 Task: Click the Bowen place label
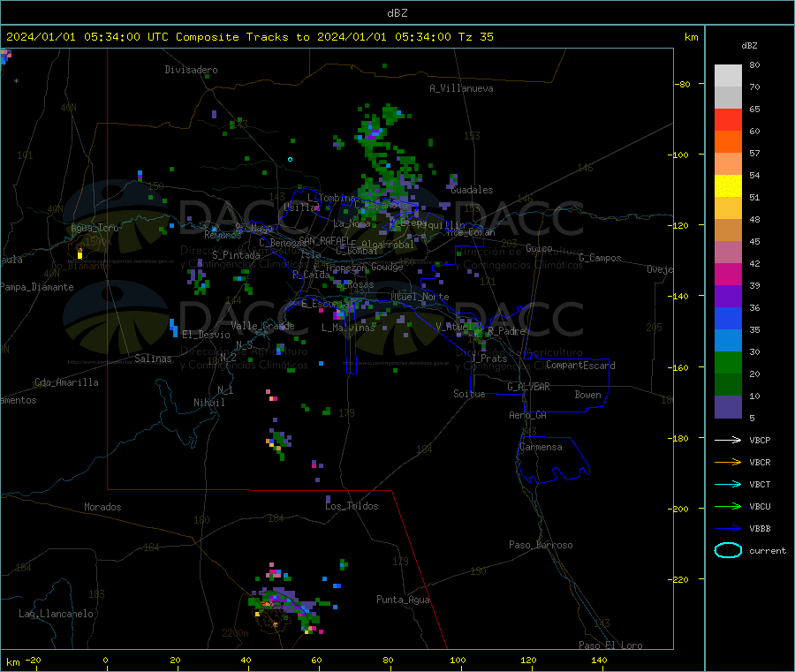(587, 395)
